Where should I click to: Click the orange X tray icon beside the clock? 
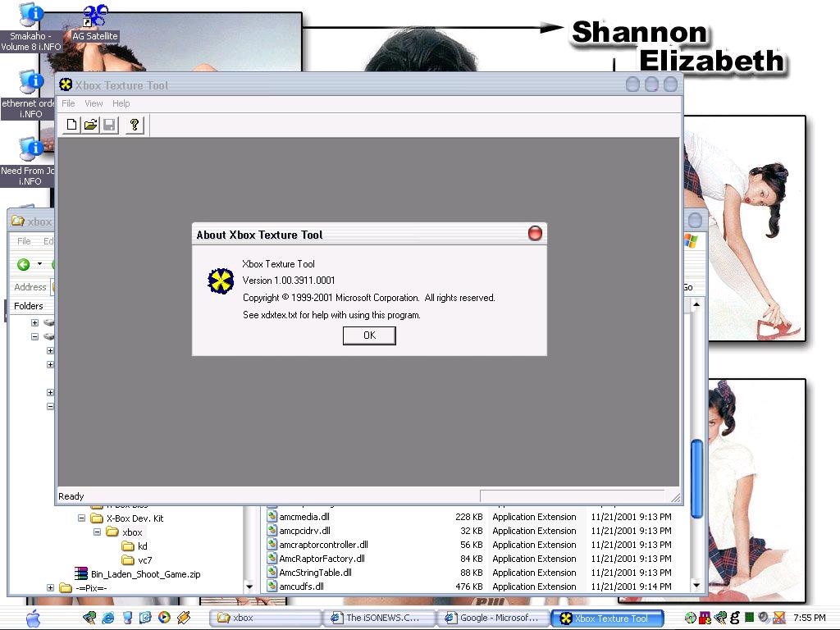pyautogui.click(x=779, y=618)
